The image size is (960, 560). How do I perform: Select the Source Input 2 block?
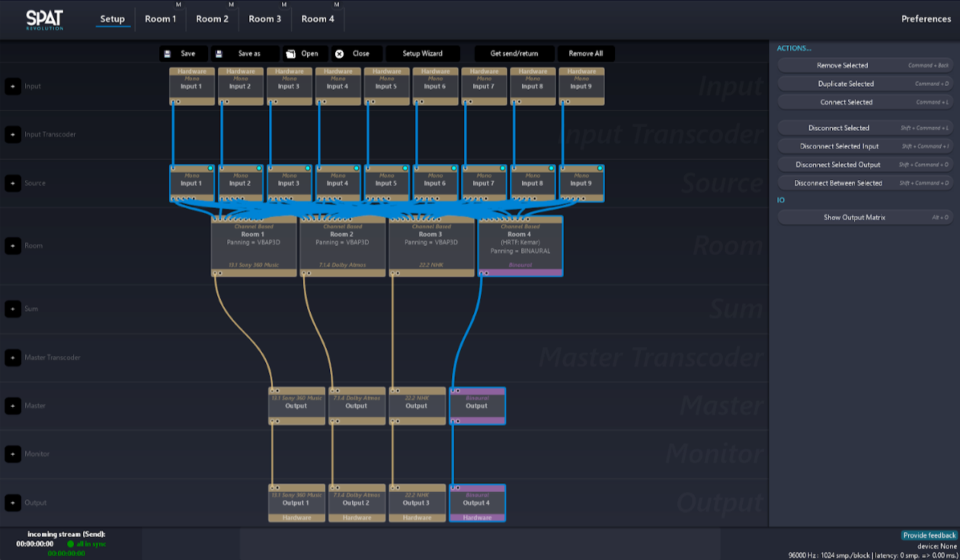pyautogui.click(x=240, y=184)
